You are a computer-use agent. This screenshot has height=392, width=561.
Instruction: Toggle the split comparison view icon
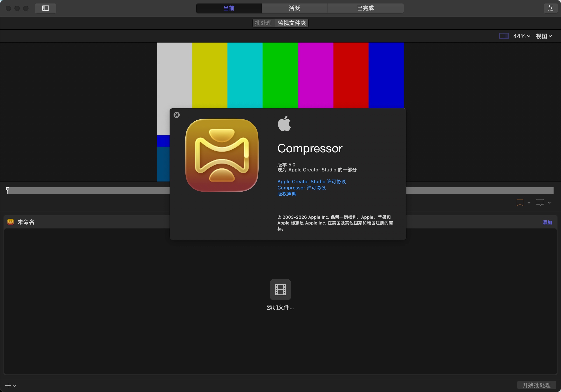tap(504, 36)
